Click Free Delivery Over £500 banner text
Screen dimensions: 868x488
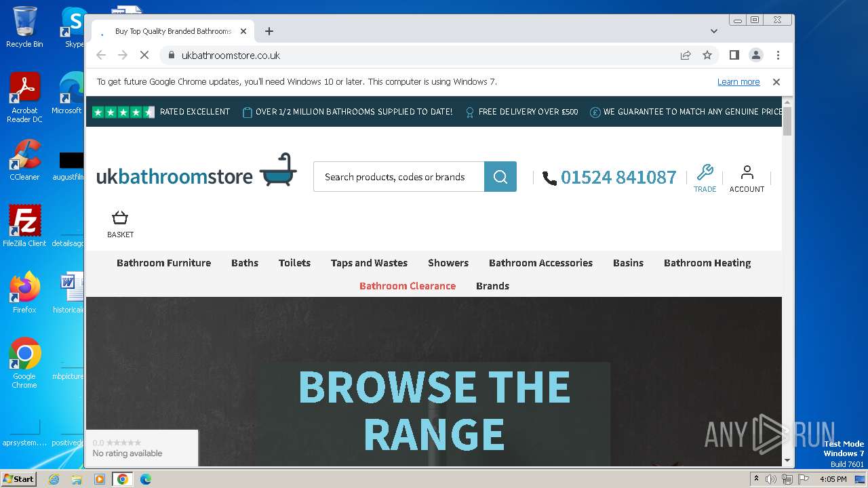(x=528, y=112)
